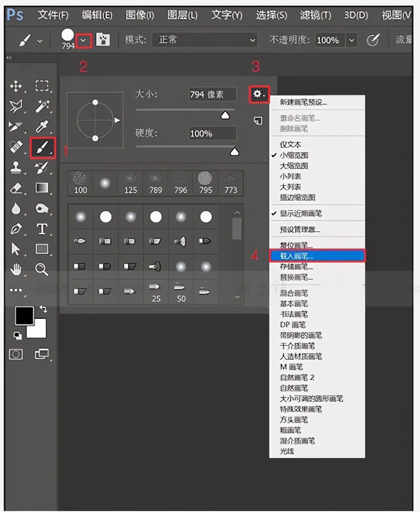Select the Horizontal Type tool

tap(42, 229)
